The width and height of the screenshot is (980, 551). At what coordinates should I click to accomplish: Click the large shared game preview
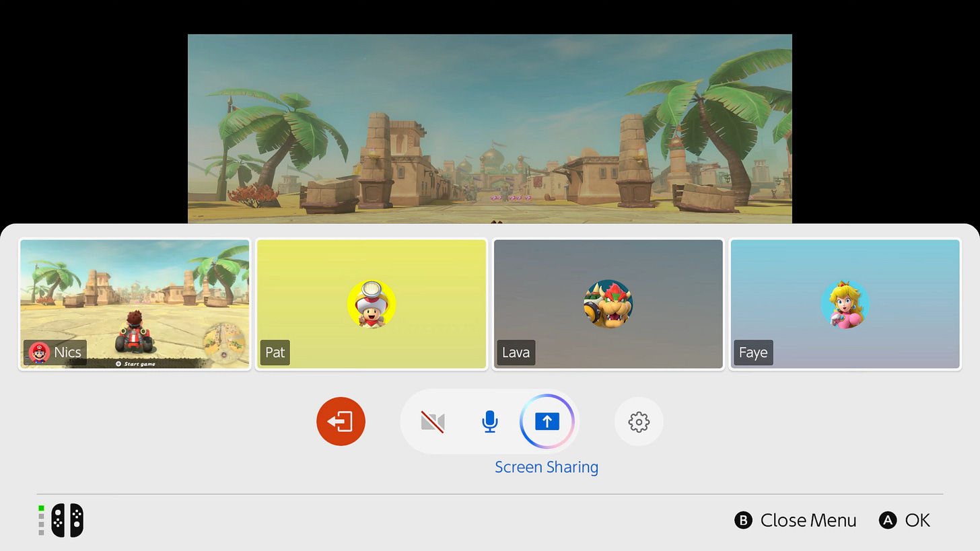click(x=490, y=128)
